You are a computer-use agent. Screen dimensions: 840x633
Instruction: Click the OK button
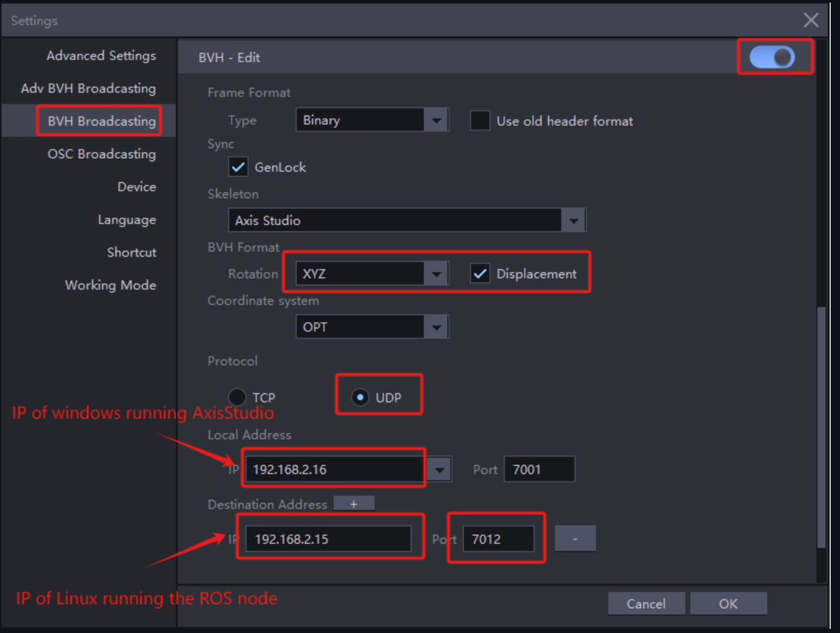pos(728,603)
